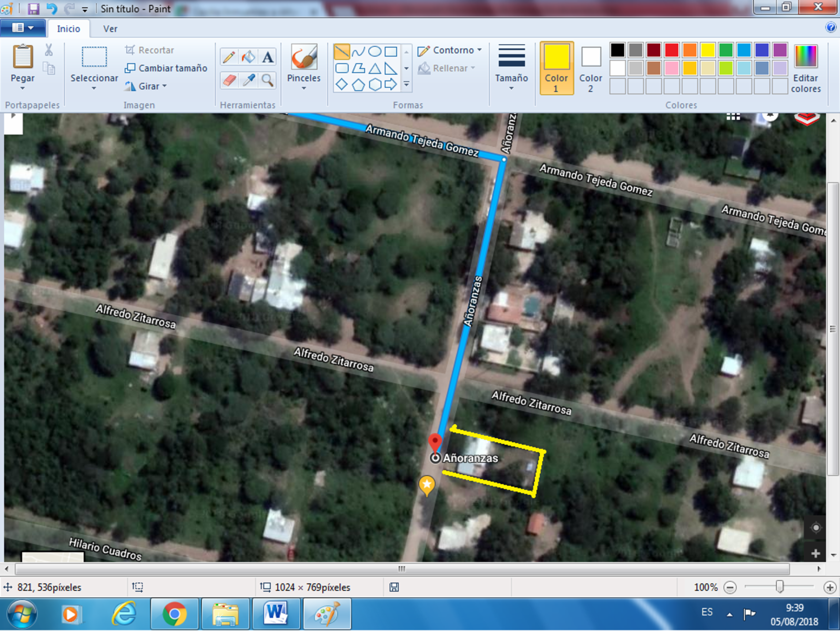Click the Save icon in title bar
This screenshot has width=840, height=631.
(x=33, y=8)
